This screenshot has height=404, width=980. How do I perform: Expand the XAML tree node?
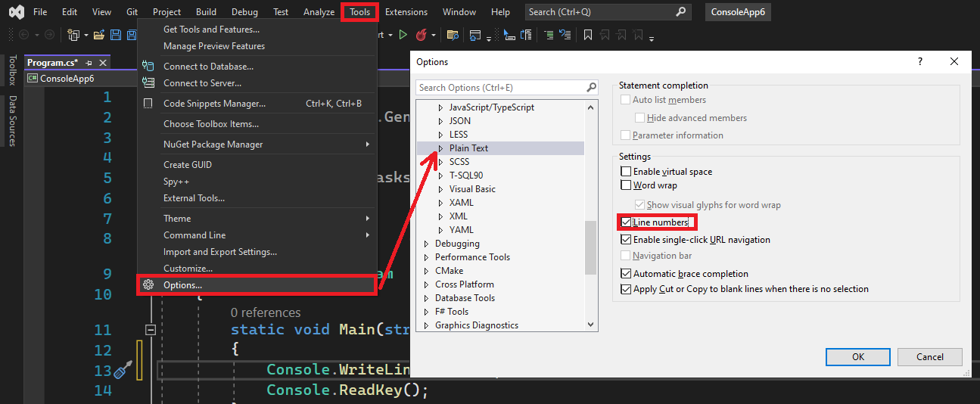tap(441, 203)
